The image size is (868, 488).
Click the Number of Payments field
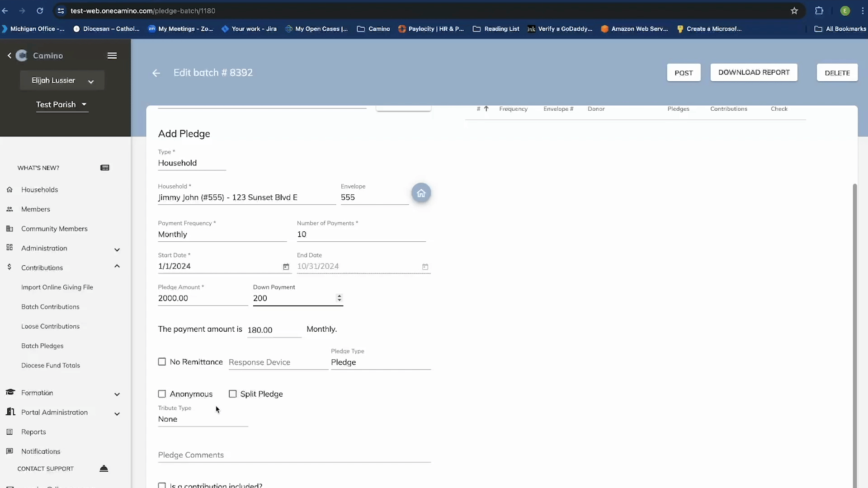(x=361, y=234)
